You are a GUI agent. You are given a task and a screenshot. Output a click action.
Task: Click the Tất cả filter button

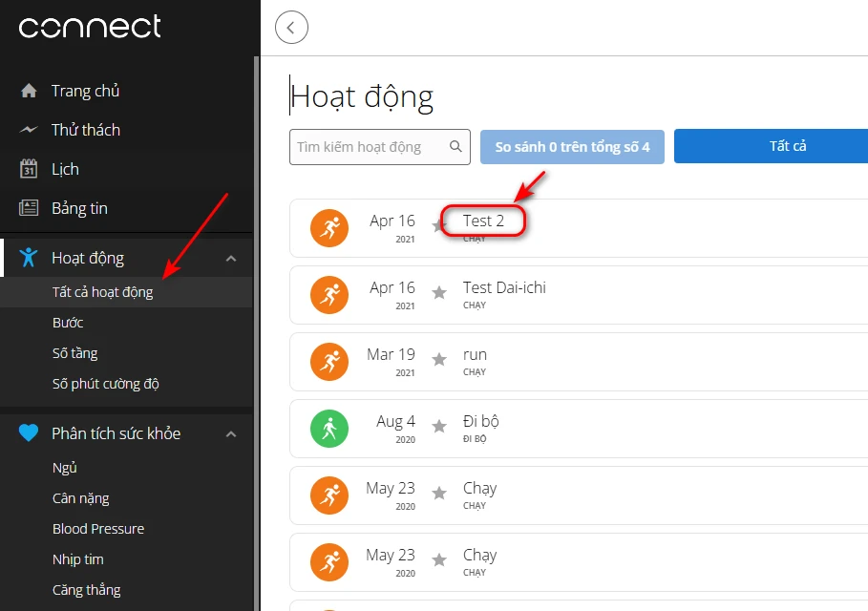tap(772, 146)
